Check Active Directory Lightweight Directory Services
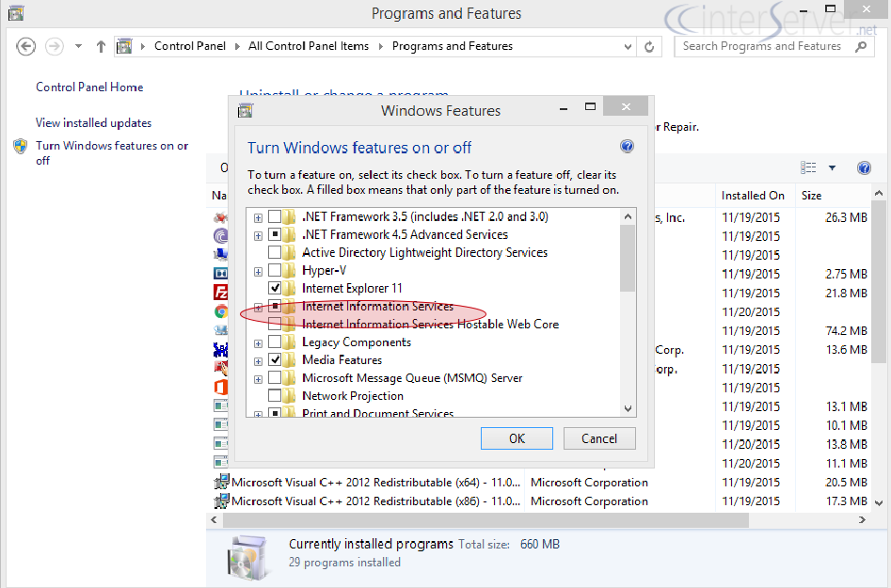The height and width of the screenshot is (588, 891). tap(275, 252)
